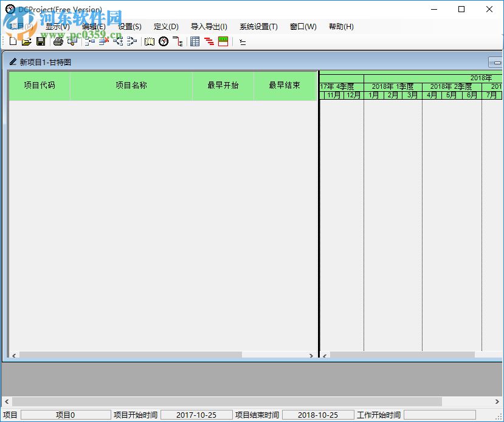Show the red Gantt bars view icon

coord(209,41)
